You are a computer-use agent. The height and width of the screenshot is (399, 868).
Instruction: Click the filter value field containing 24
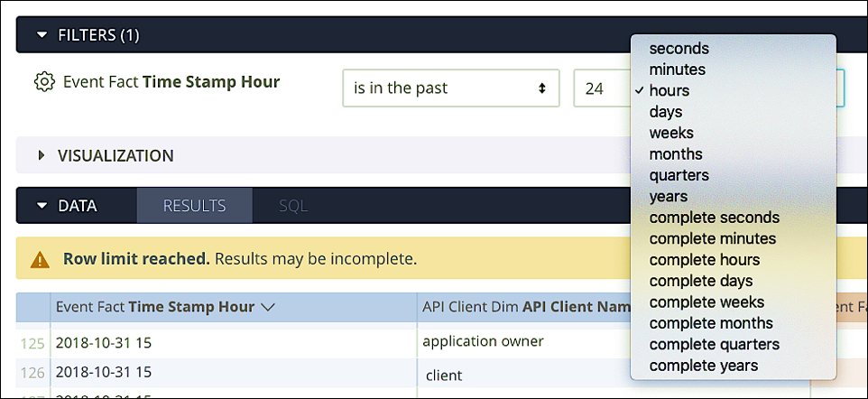click(x=601, y=88)
